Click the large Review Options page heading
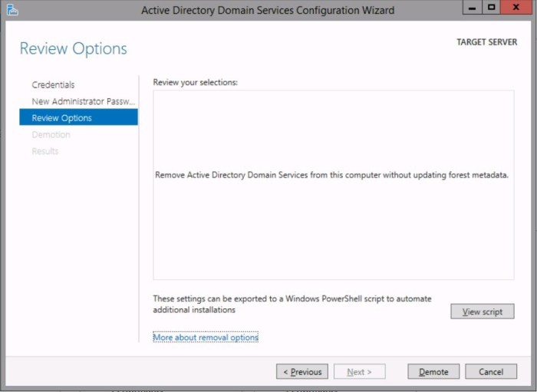The image size is (537, 392). click(x=73, y=49)
